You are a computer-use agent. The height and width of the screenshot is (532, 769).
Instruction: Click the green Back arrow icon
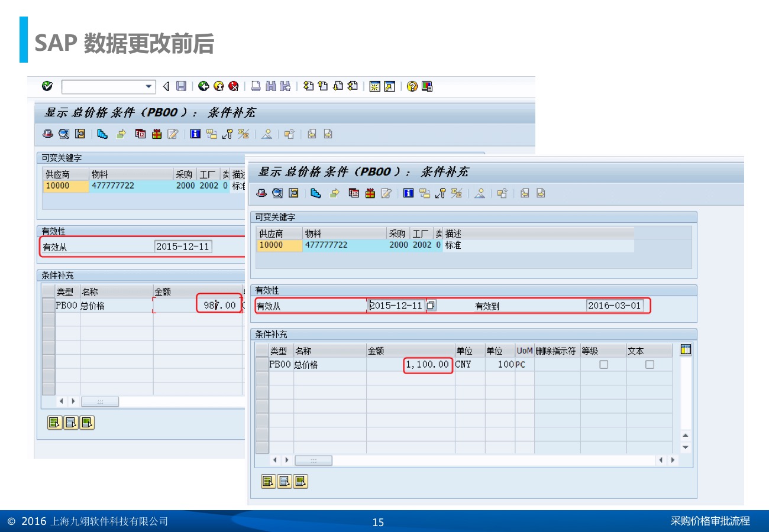[x=203, y=86]
